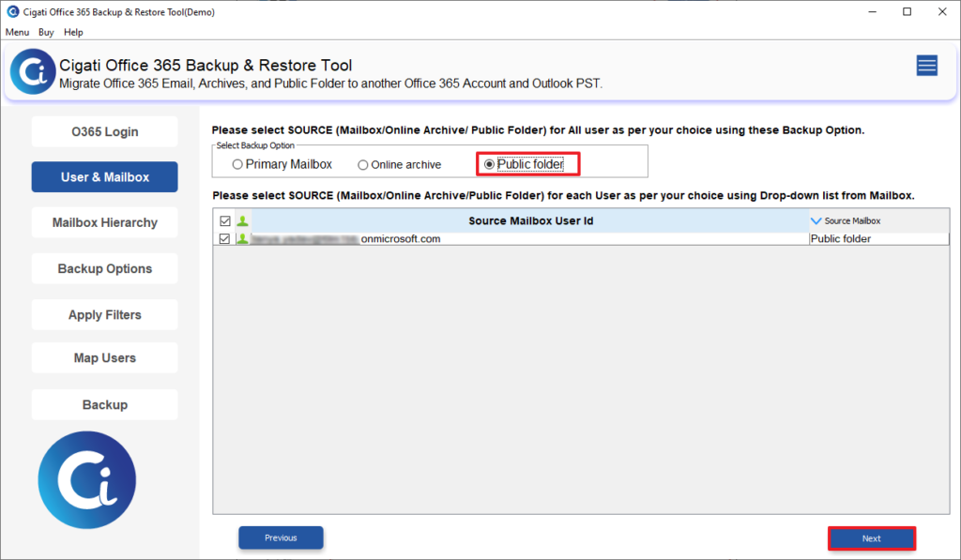
Task: Select the Online archive radio button
Action: pos(363,165)
